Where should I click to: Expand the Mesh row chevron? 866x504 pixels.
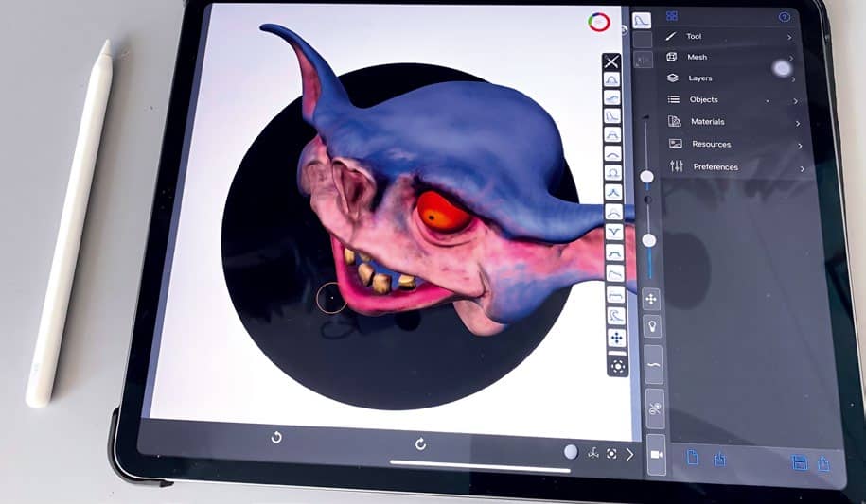click(791, 58)
